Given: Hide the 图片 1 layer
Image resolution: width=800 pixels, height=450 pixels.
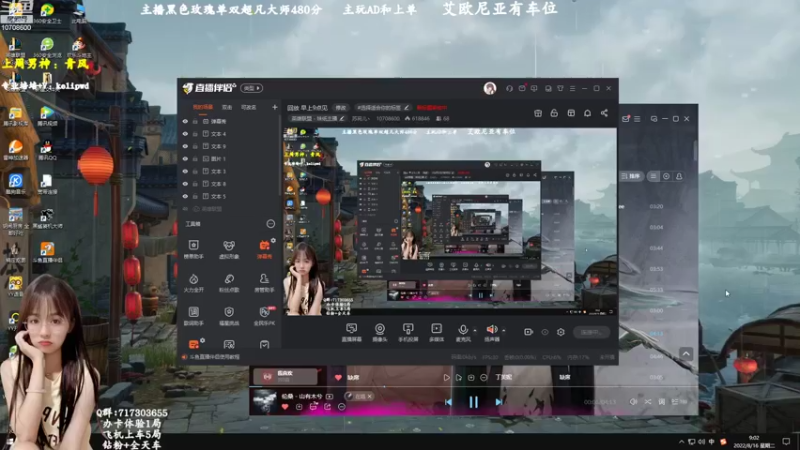Looking at the screenshot, I should tap(185, 159).
